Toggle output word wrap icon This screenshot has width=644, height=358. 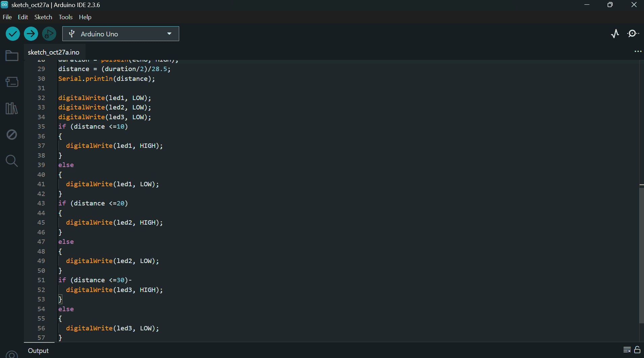point(627,350)
